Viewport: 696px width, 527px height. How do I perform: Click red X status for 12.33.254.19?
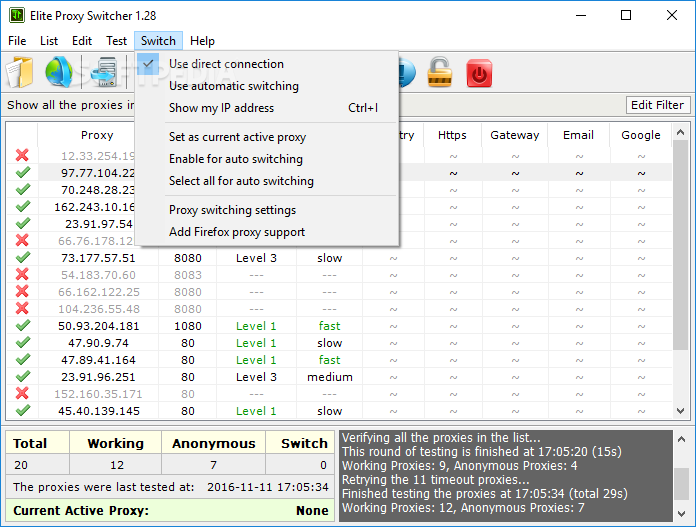click(x=22, y=155)
